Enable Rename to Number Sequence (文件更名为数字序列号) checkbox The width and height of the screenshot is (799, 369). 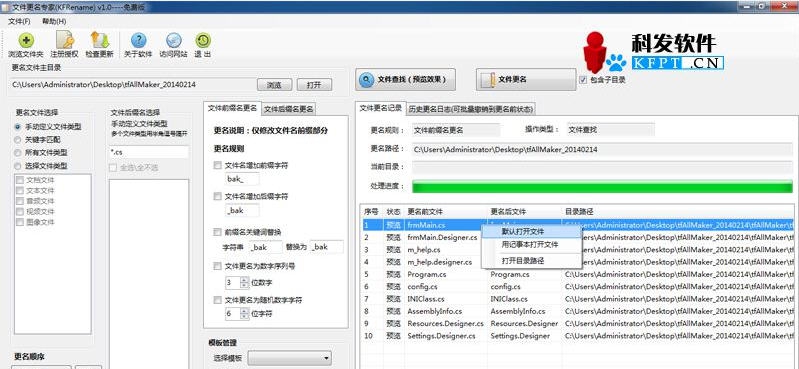tap(218, 266)
